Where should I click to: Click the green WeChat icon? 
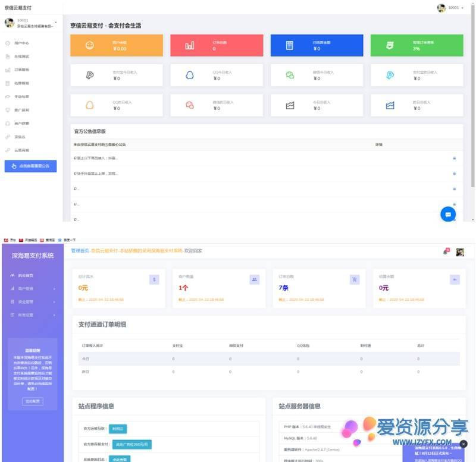[x=290, y=75]
